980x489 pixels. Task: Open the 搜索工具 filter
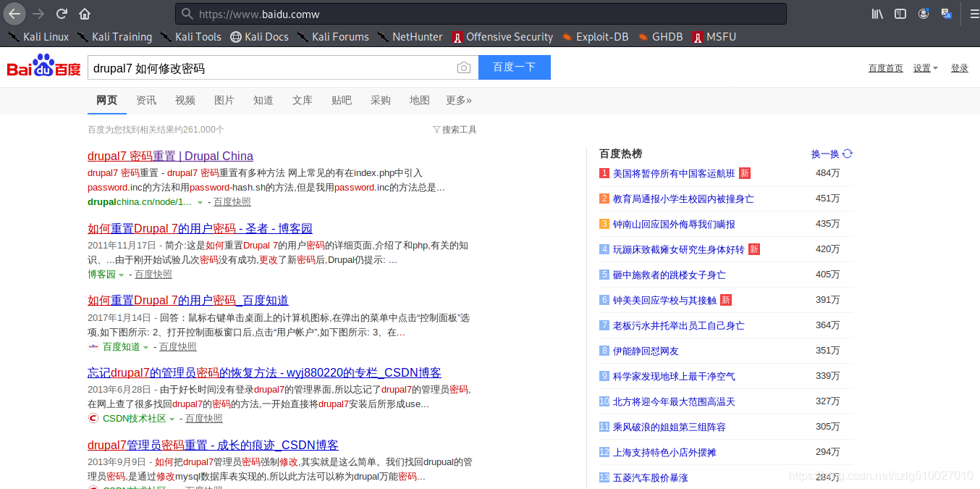455,130
